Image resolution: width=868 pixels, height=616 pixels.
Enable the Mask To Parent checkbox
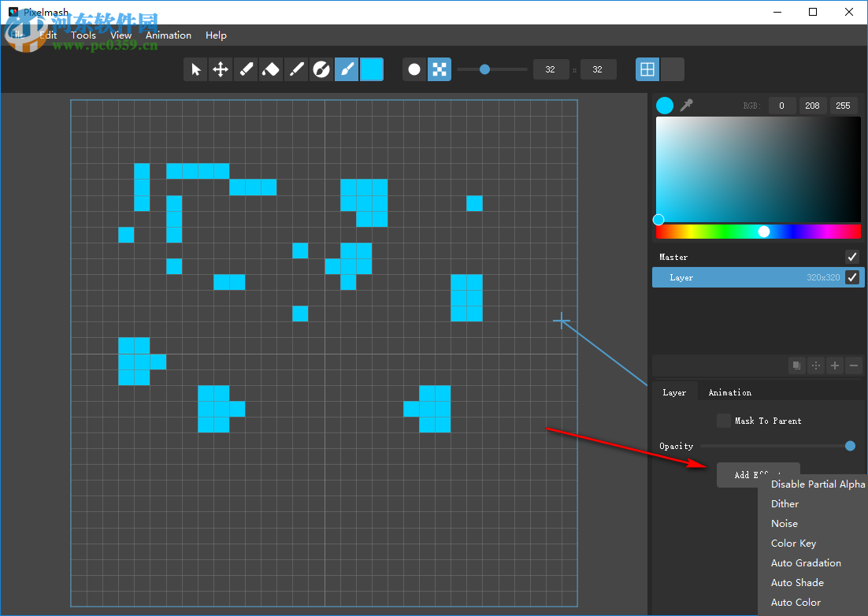pyautogui.click(x=723, y=421)
